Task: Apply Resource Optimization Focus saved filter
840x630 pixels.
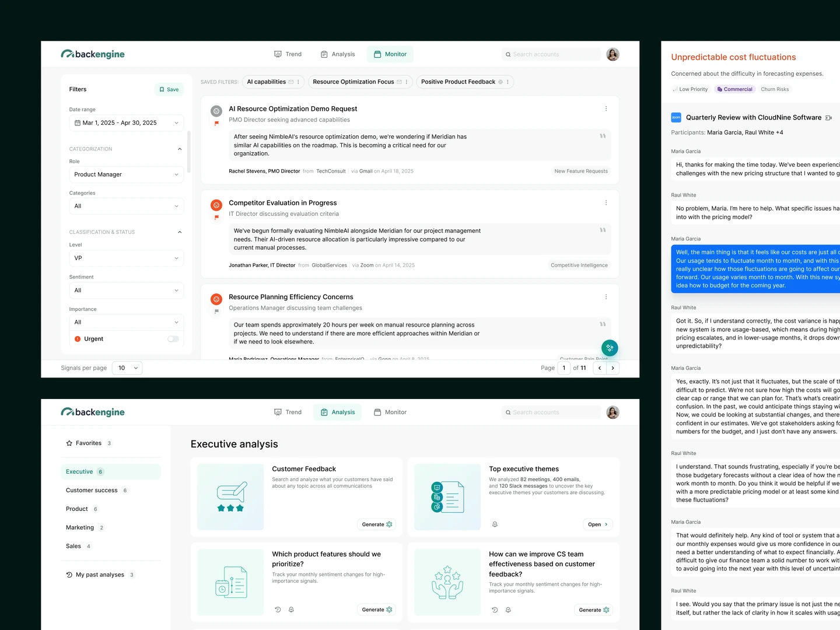Action: [353, 82]
